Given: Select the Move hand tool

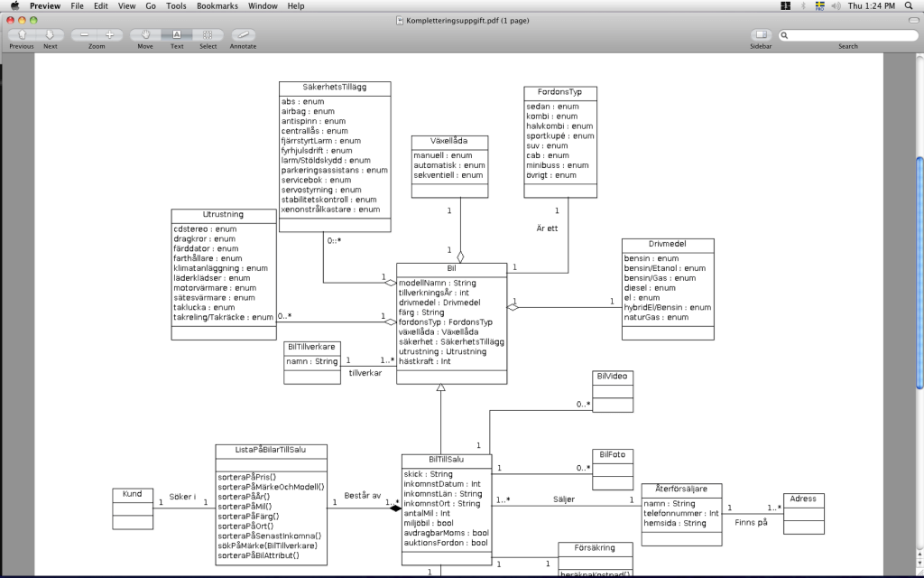Looking at the screenshot, I should point(144,34).
